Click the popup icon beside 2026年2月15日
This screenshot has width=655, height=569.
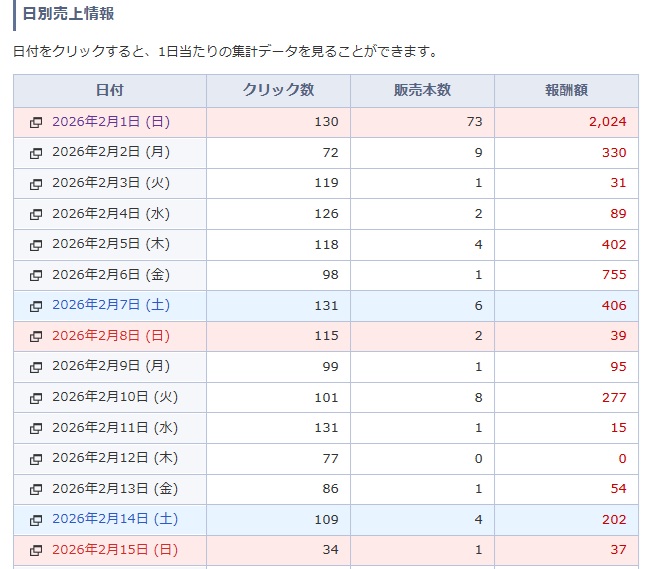(x=36, y=551)
